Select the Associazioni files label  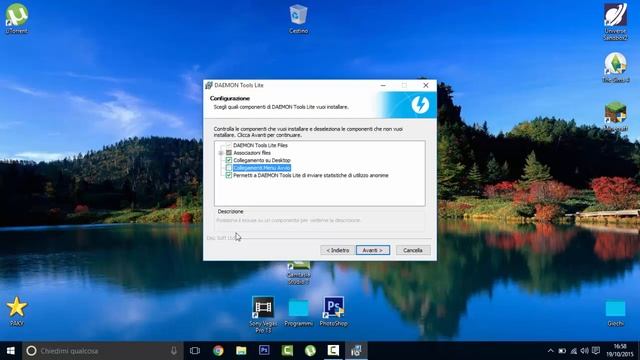coord(252,153)
